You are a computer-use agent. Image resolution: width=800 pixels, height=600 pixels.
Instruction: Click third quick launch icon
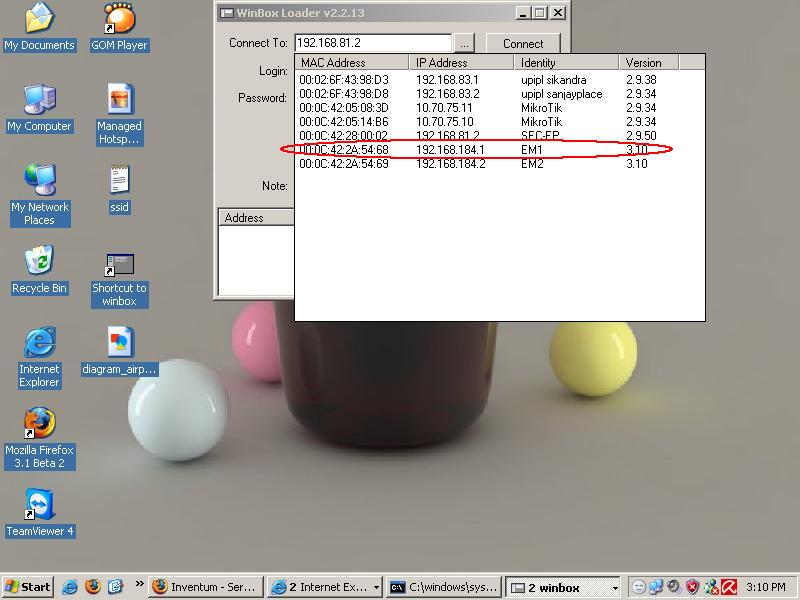coord(115,587)
